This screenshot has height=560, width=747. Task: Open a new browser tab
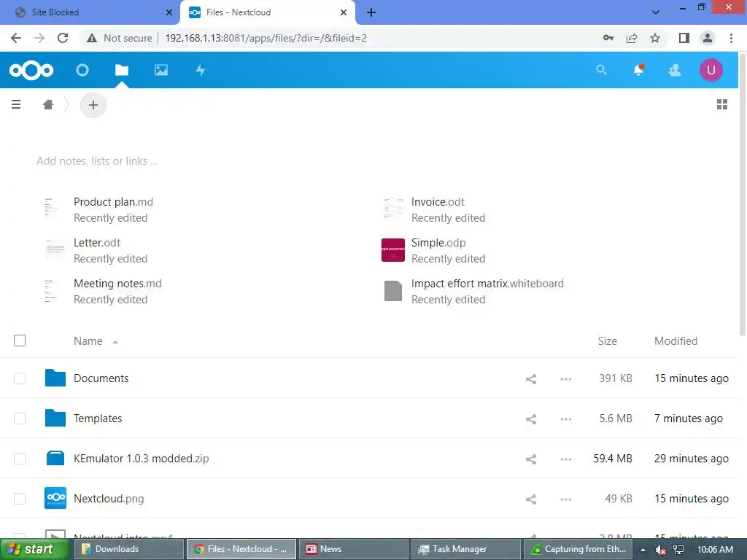[371, 12]
